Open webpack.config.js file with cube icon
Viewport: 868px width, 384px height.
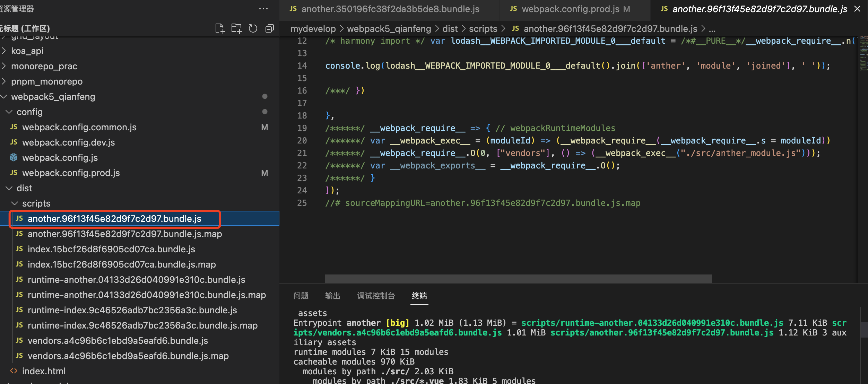coord(60,158)
